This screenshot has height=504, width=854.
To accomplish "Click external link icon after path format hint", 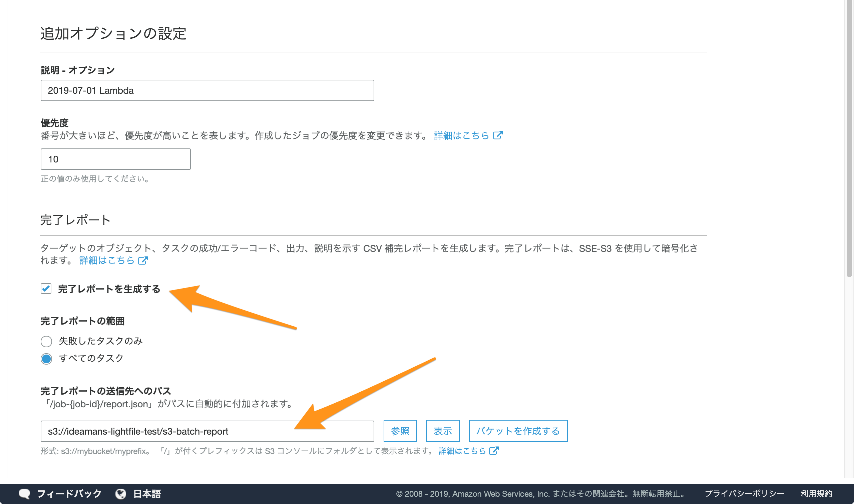I will pyautogui.click(x=494, y=450).
